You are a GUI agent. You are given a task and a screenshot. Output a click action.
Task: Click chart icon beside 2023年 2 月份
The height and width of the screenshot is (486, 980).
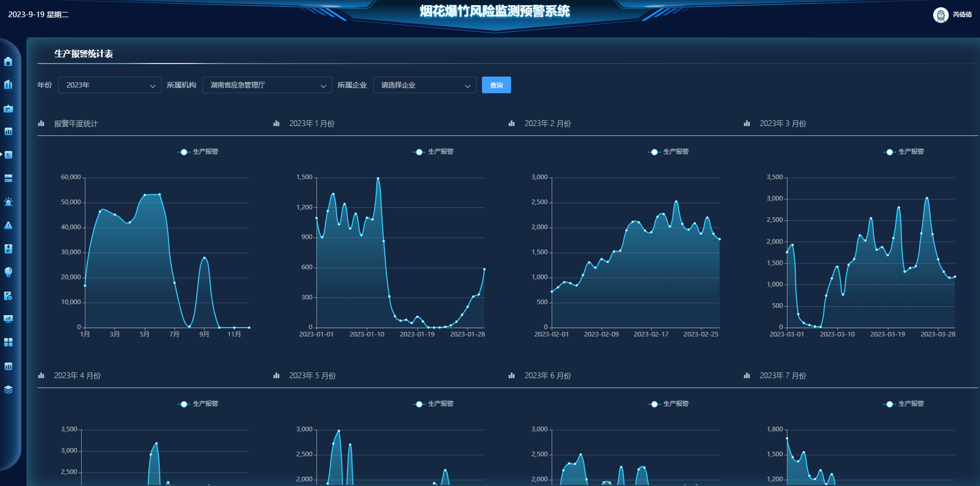(x=512, y=123)
